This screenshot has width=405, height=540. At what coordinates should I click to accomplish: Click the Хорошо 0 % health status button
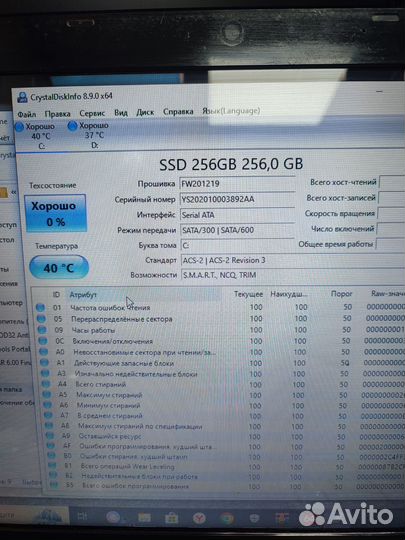55,213
